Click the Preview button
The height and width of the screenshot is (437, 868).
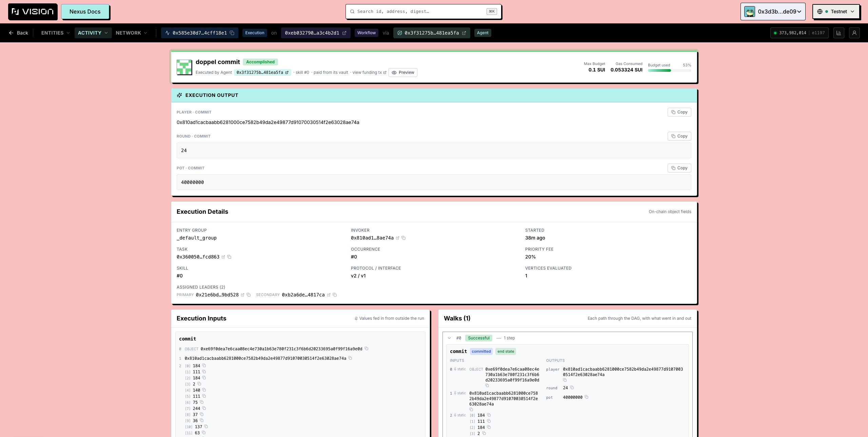403,72
